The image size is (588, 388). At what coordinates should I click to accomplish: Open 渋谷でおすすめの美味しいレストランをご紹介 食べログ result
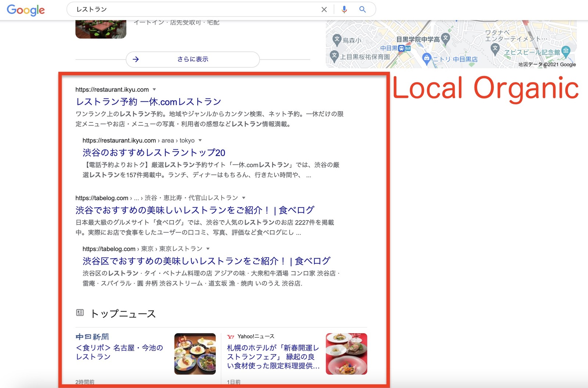click(195, 210)
